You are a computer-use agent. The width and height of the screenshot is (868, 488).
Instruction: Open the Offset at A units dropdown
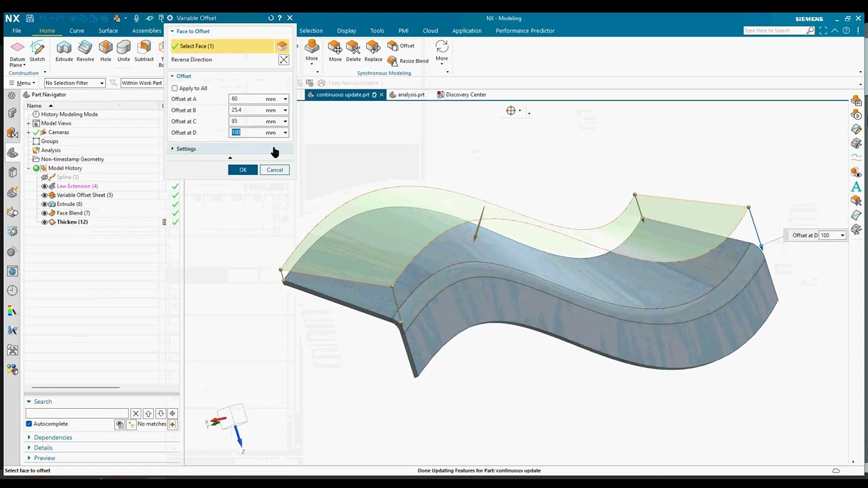click(285, 99)
